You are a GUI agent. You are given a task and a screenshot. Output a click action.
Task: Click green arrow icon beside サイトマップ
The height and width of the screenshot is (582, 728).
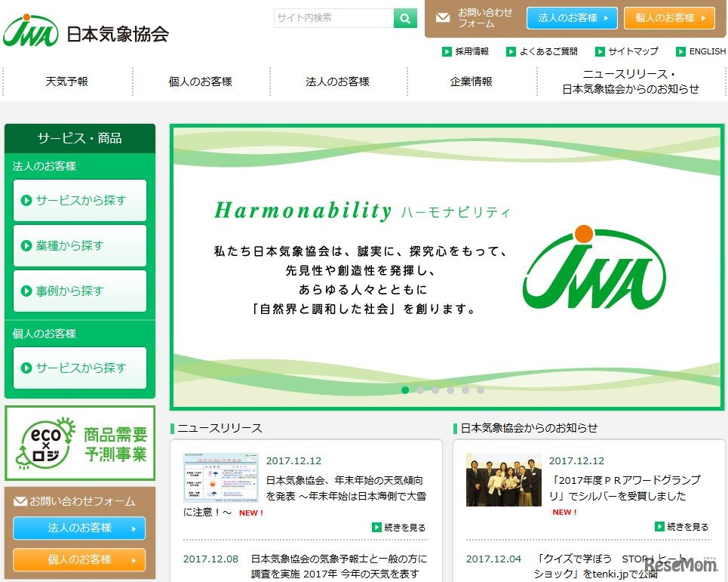point(600,51)
